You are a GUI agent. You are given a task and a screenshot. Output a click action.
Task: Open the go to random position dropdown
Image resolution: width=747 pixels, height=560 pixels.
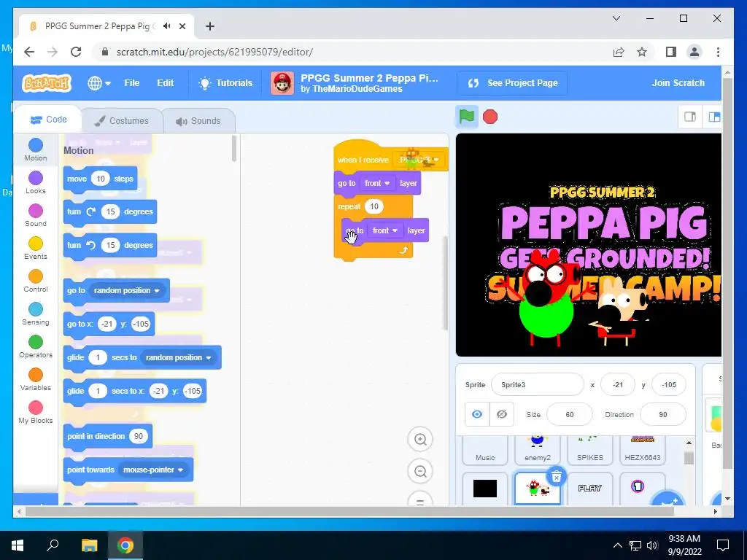click(127, 290)
